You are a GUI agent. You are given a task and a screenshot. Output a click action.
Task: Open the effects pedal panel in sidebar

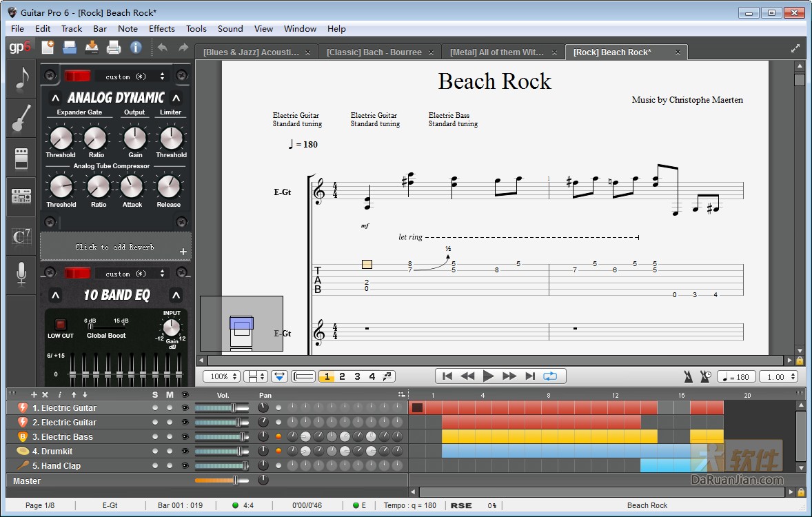click(21, 158)
